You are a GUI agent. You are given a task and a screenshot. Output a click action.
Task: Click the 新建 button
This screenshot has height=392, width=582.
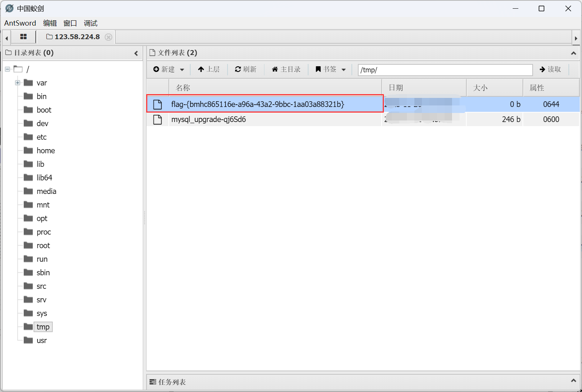[164, 69]
